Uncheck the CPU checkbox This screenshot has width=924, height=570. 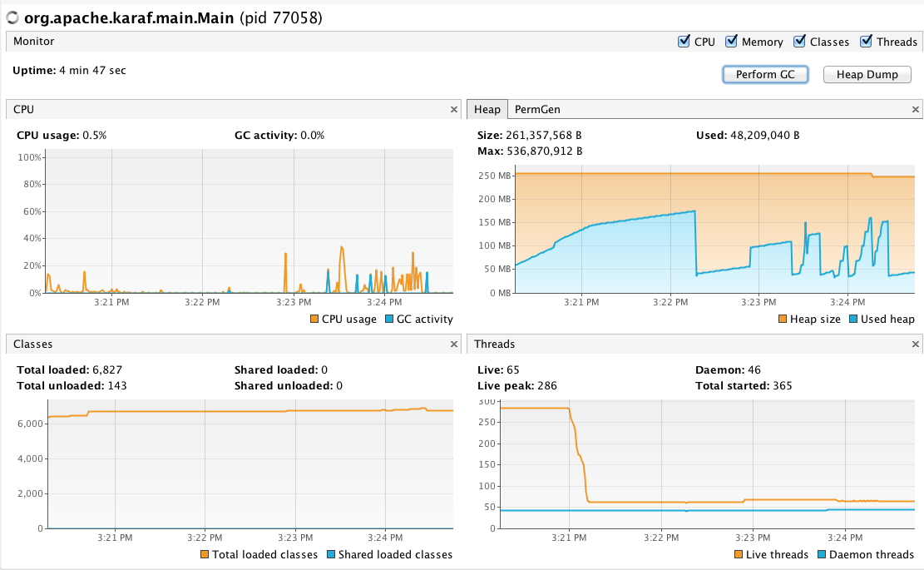coord(684,42)
